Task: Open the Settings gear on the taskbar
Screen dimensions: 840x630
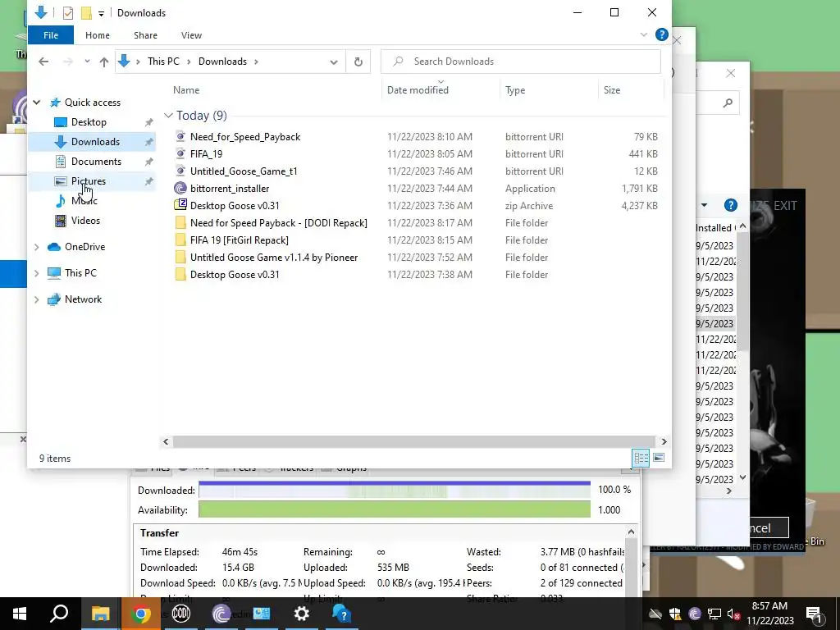Action: (302, 614)
